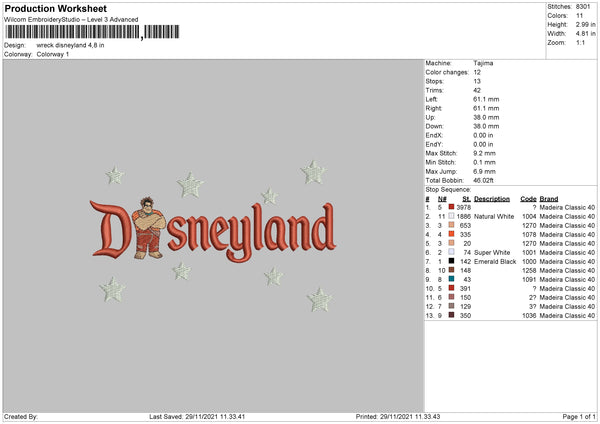The height and width of the screenshot is (424, 600).
Task: Choose the teal swatch with code 1091
Action: click(452, 279)
